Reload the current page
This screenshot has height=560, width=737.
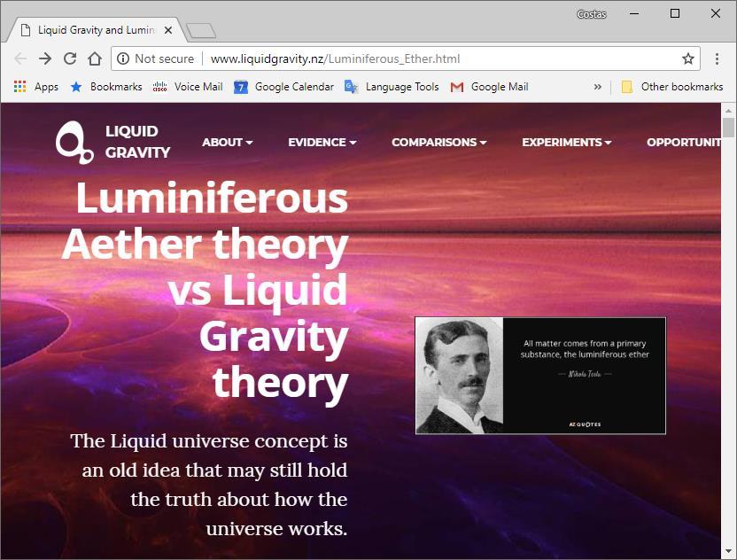[x=70, y=58]
